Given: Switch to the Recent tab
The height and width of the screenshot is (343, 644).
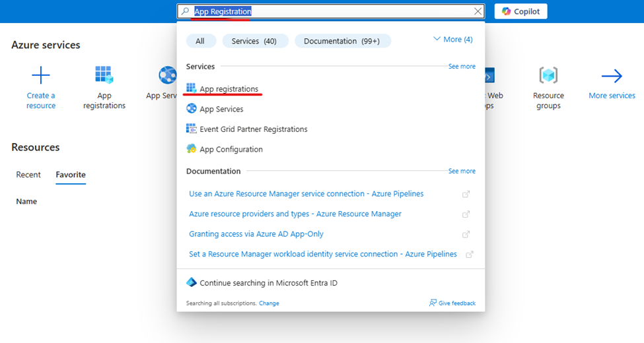Looking at the screenshot, I should pos(28,175).
